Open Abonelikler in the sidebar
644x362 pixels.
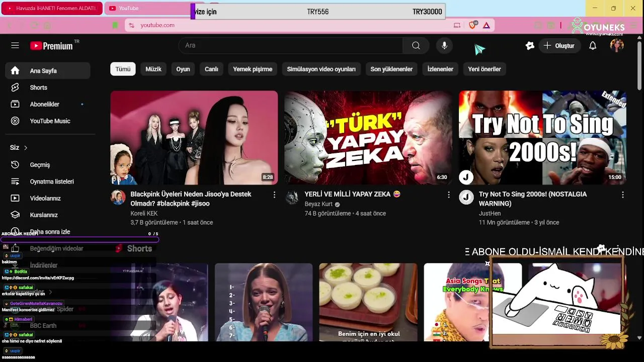pyautogui.click(x=48, y=104)
